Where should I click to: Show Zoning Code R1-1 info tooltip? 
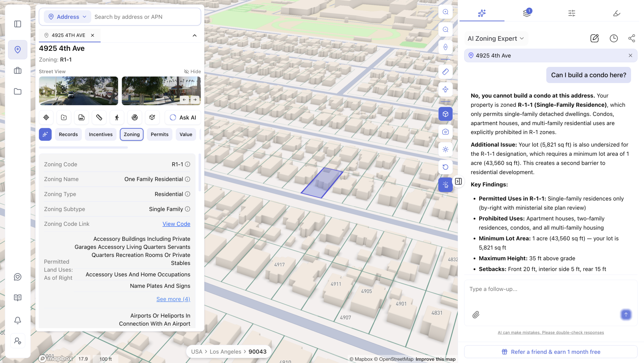187,164
